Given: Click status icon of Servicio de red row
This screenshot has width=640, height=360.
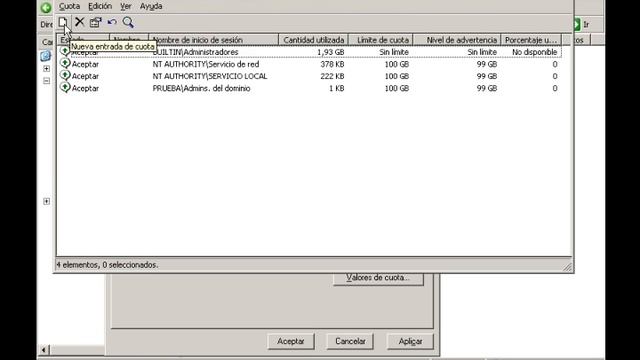Looking at the screenshot, I should 65,63.
